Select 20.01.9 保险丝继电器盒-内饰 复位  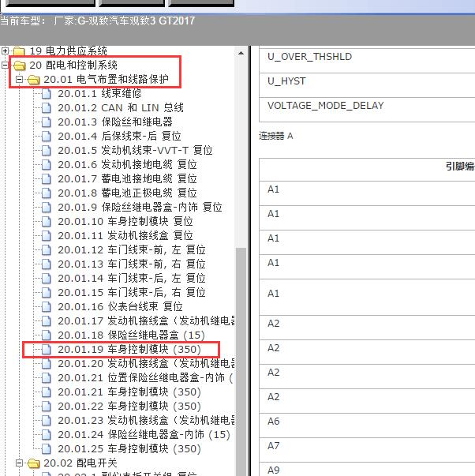[140, 208]
